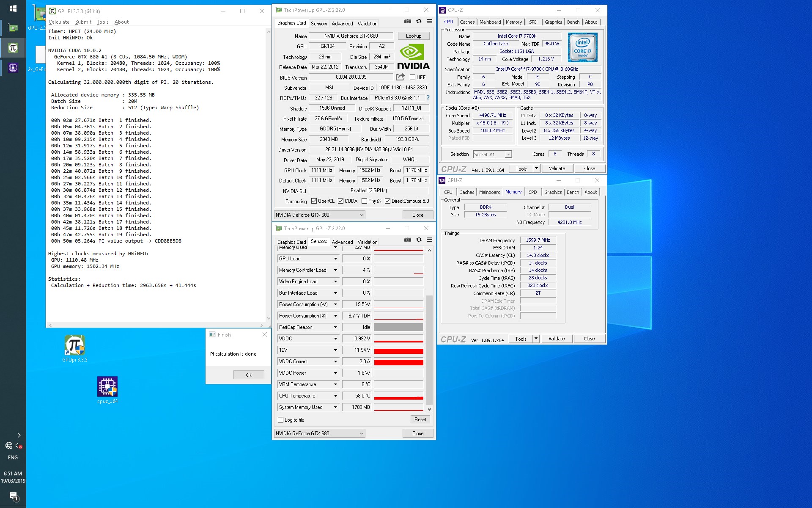The image size is (812, 508).
Task: Click the ENG language indicator
Action: 13,458
